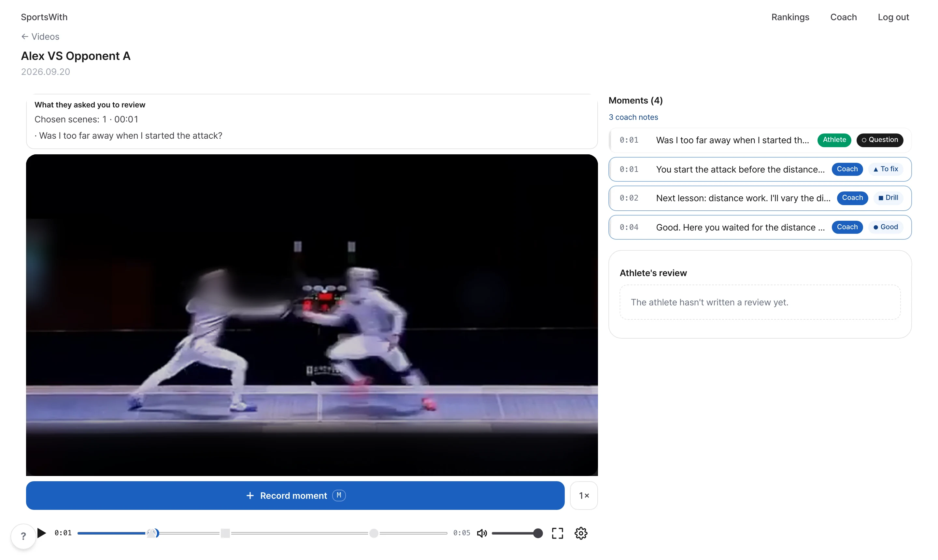Click the Athlete's review heading
Screen dimensions: 938x560
[653, 273]
